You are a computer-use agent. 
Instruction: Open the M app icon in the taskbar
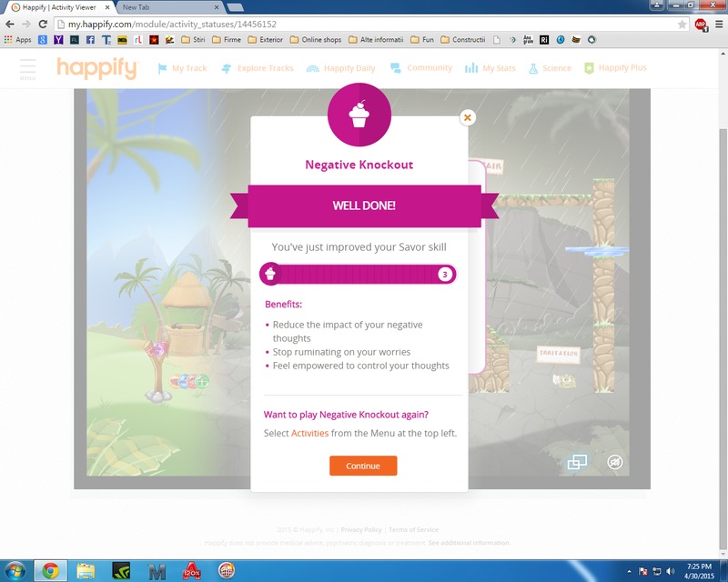point(157,572)
